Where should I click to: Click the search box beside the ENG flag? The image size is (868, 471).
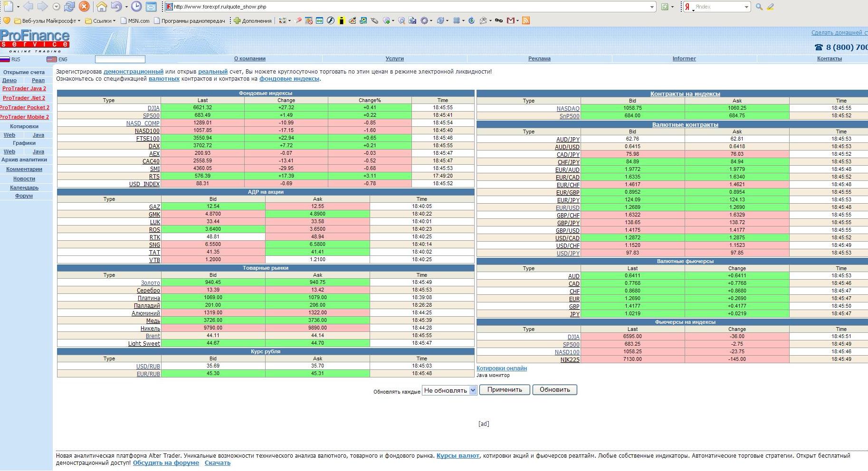[x=120, y=59]
